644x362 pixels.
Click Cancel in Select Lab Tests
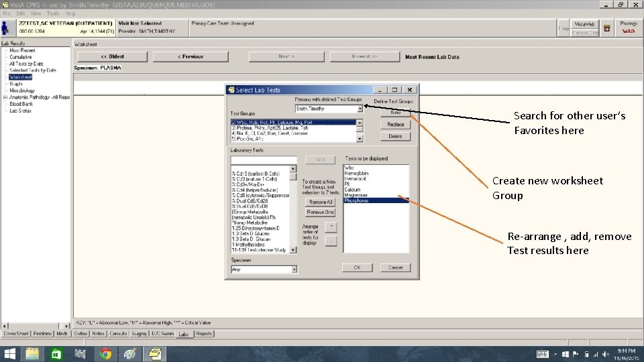click(x=395, y=267)
